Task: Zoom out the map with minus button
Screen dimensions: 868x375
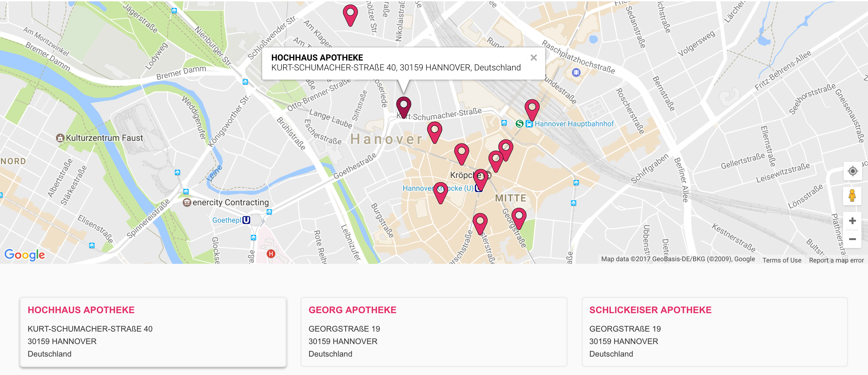Action: pos(852,239)
